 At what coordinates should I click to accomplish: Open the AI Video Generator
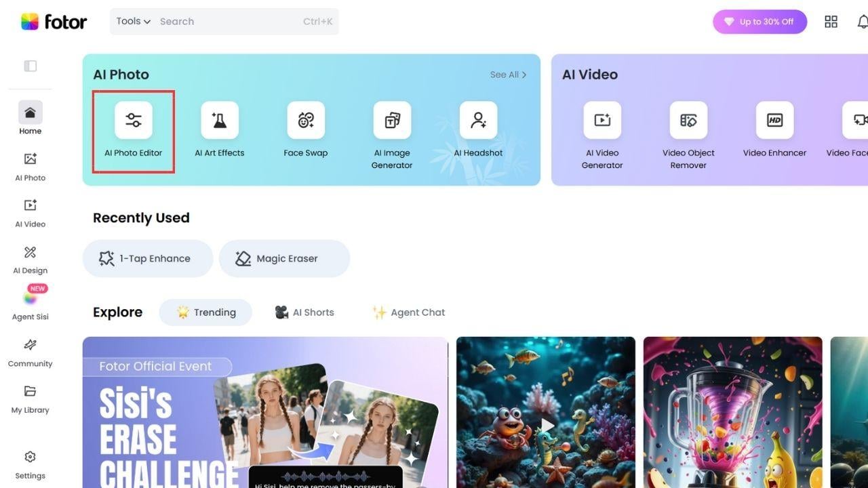(602, 135)
